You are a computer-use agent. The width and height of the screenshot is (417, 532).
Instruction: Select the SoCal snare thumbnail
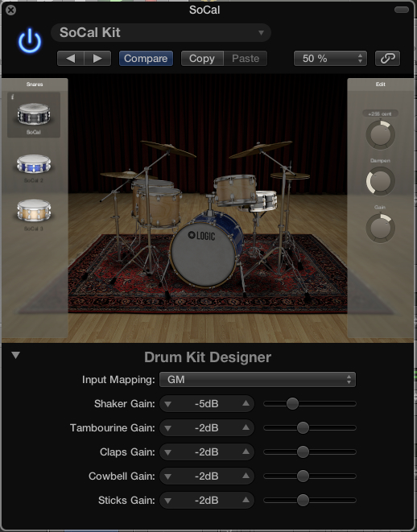(34, 114)
